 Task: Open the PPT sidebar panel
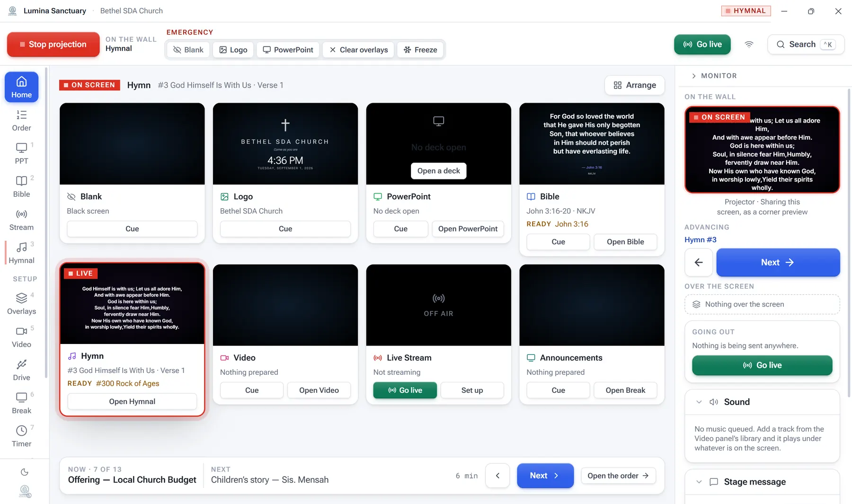(22, 154)
